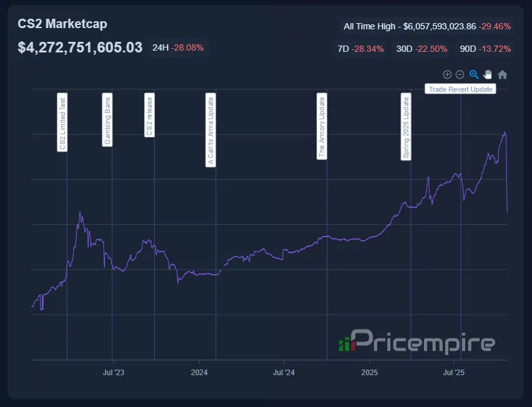Click the 24H change badge

coord(178,48)
